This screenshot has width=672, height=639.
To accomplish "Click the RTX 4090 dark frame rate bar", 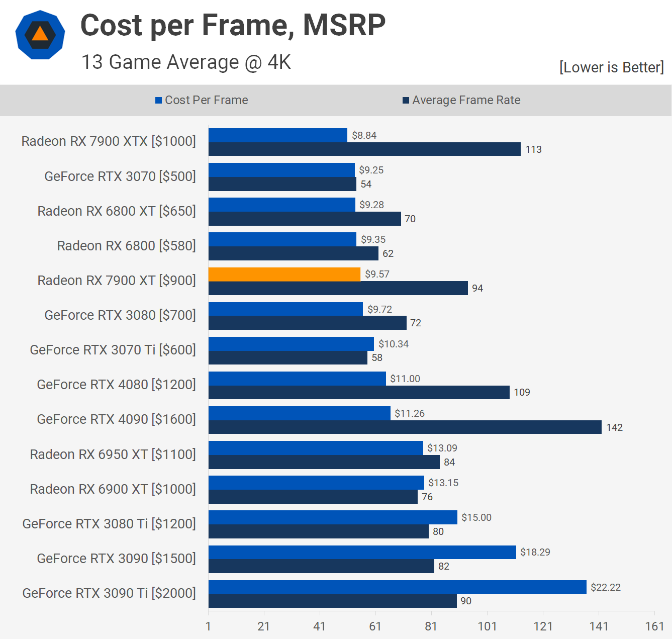I will point(405,427).
